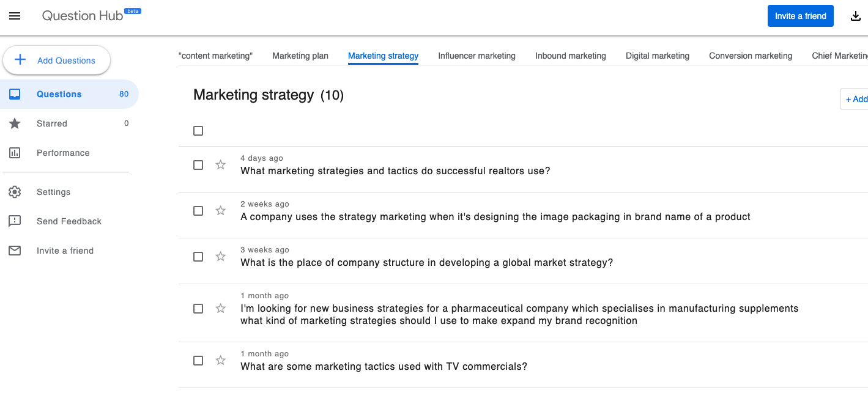Viewport: 868px width, 393px height.
Task: Check the pharmaceutical company question checkbox
Action: [x=198, y=309]
